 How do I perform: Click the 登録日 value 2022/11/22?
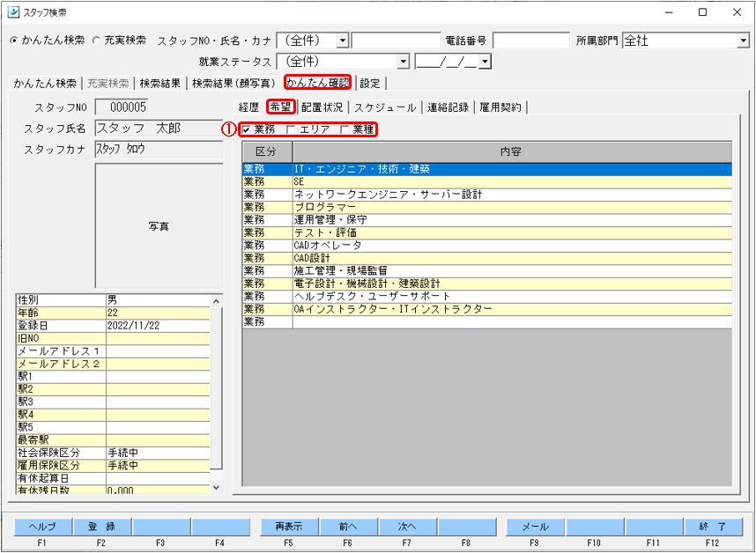[158, 326]
